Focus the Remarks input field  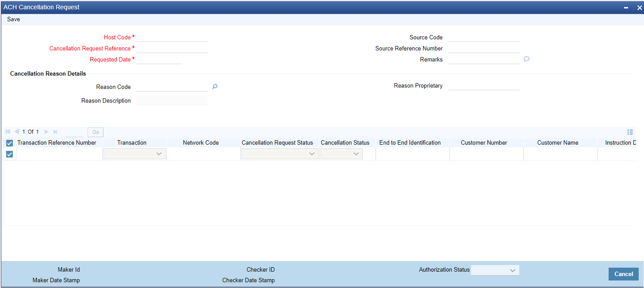click(x=484, y=59)
